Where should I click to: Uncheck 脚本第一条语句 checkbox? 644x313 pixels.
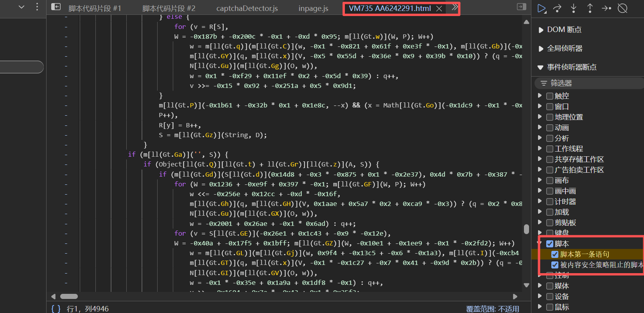pos(554,254)
